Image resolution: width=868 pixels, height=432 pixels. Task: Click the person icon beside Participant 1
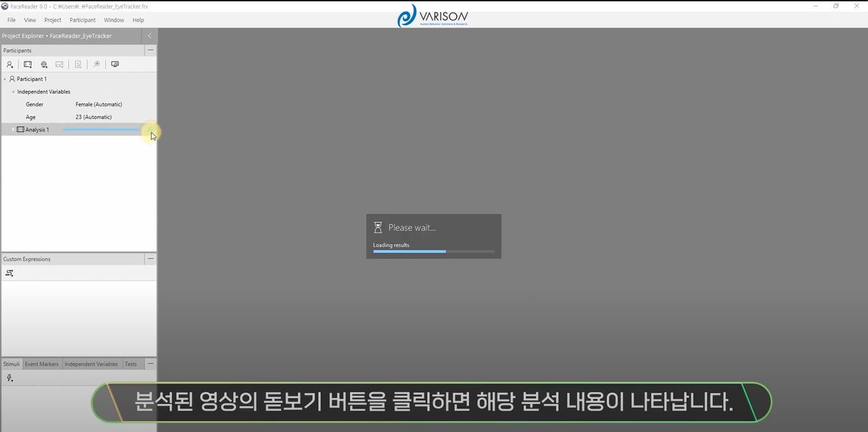click(x=13, y=79)
